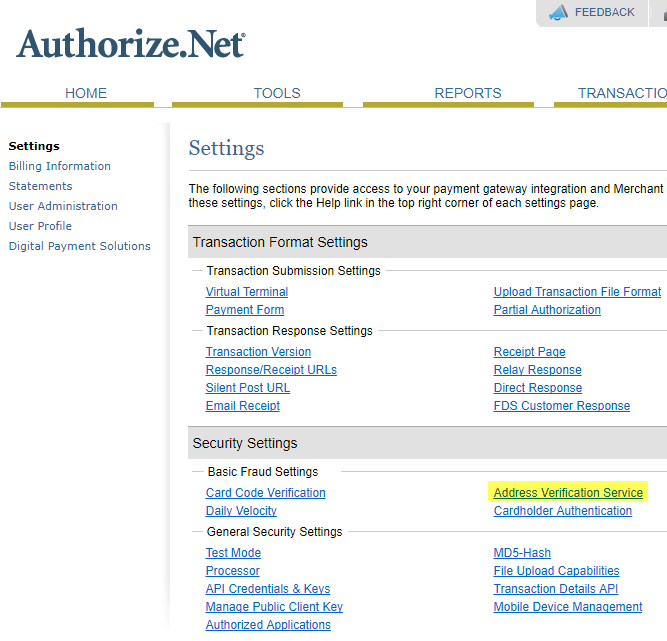
Task: Open Upload Transaction File Format
Action: 577,292
